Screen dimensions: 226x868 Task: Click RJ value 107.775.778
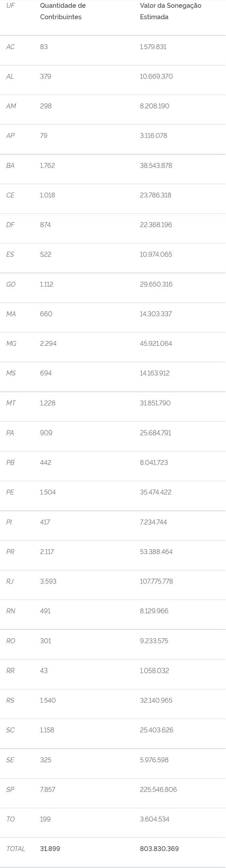click(157, 581)
